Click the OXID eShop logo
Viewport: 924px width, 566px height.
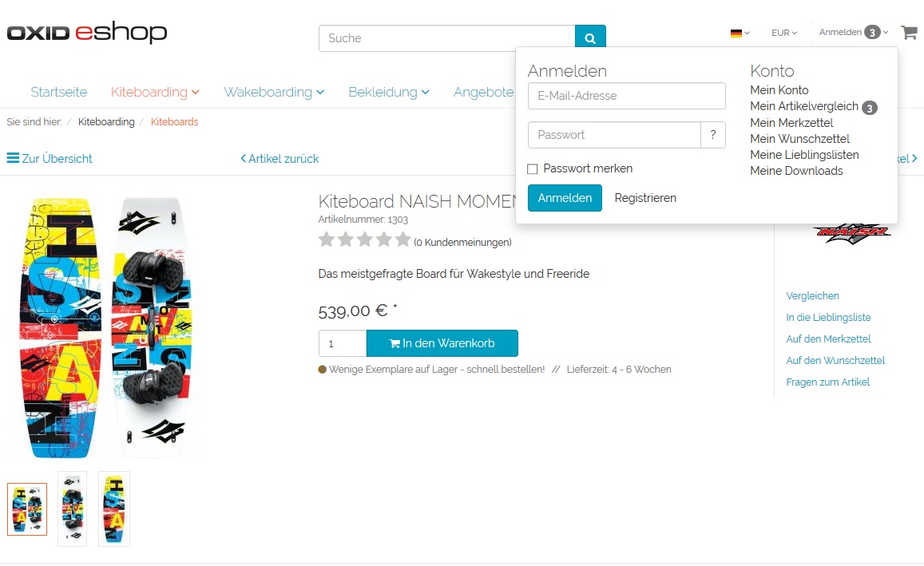click(87, 34)
